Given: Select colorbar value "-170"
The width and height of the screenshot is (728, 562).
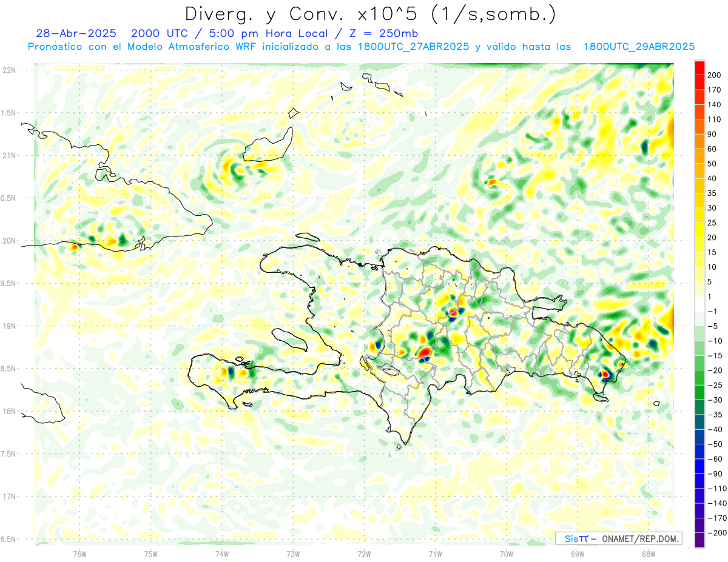Looking at the screenshot, I should tap(716, 518).
